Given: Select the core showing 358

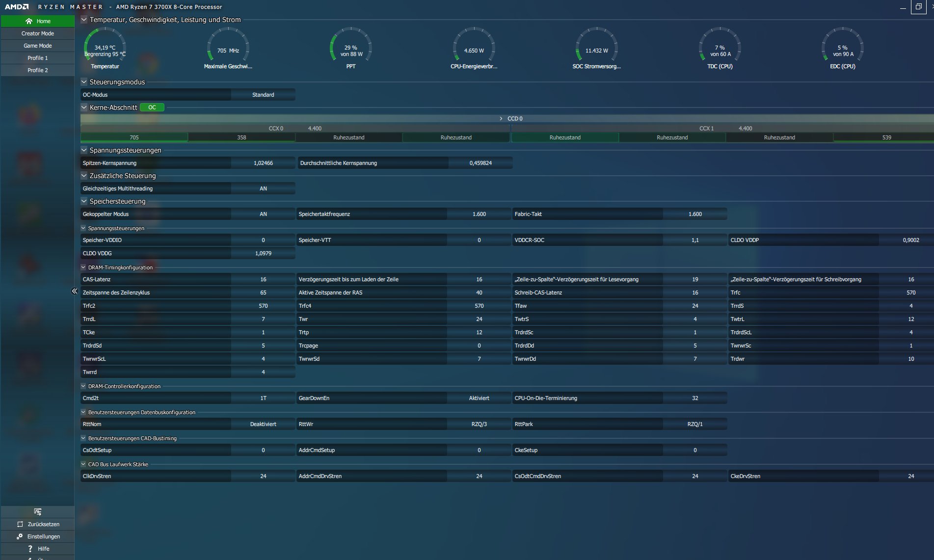Looking at the screenshot, I should point(241,137).
